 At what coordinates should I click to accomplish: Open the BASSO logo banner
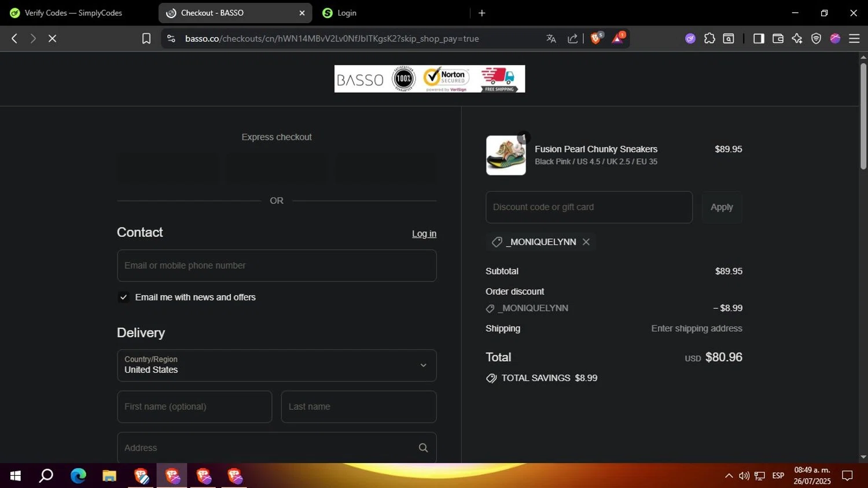pos(429,79)
